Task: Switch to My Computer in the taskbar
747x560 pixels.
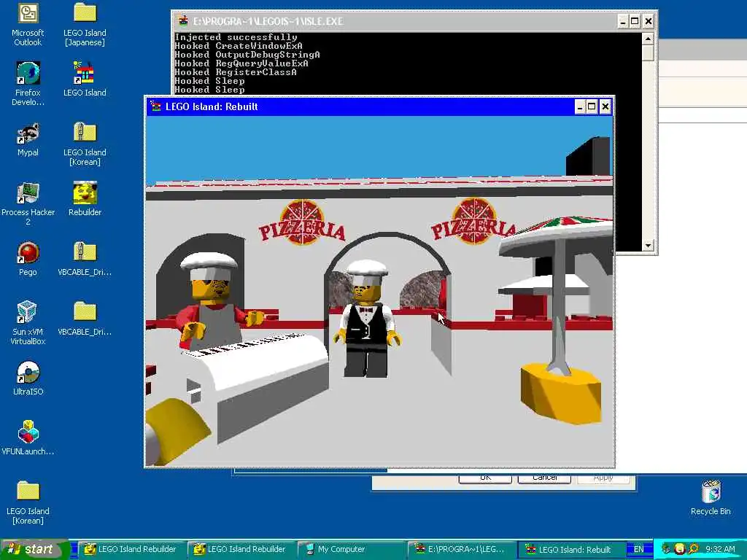Action: coord(352,549)
